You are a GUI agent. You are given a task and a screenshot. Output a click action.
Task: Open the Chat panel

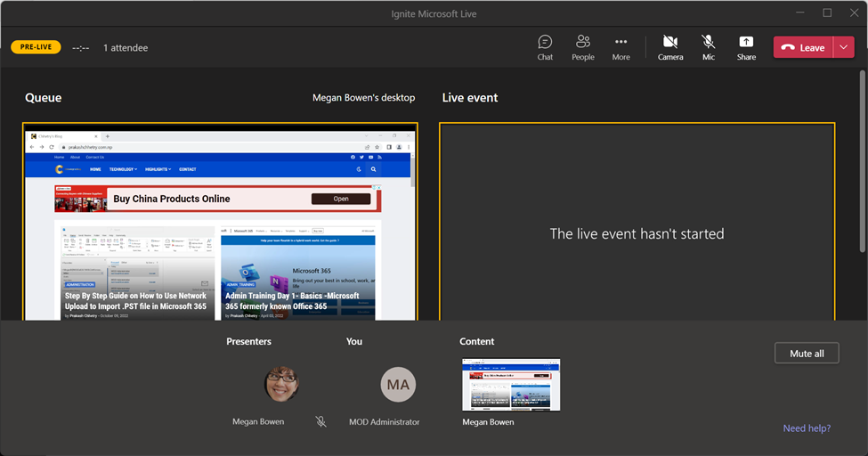point(545,48)
